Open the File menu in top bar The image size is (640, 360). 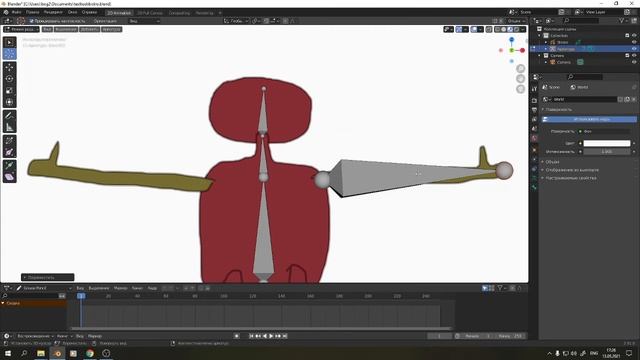pyautogui.click(x=16, y=12)
